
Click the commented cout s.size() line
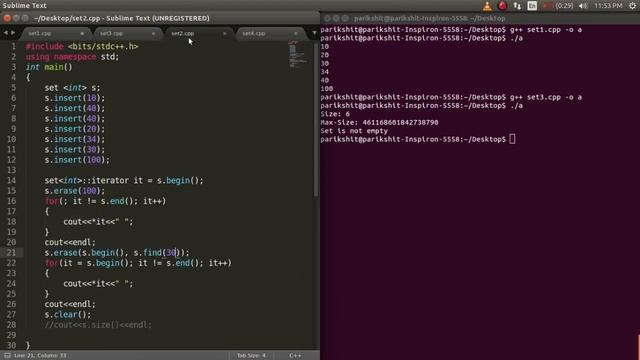coord(98,325)
